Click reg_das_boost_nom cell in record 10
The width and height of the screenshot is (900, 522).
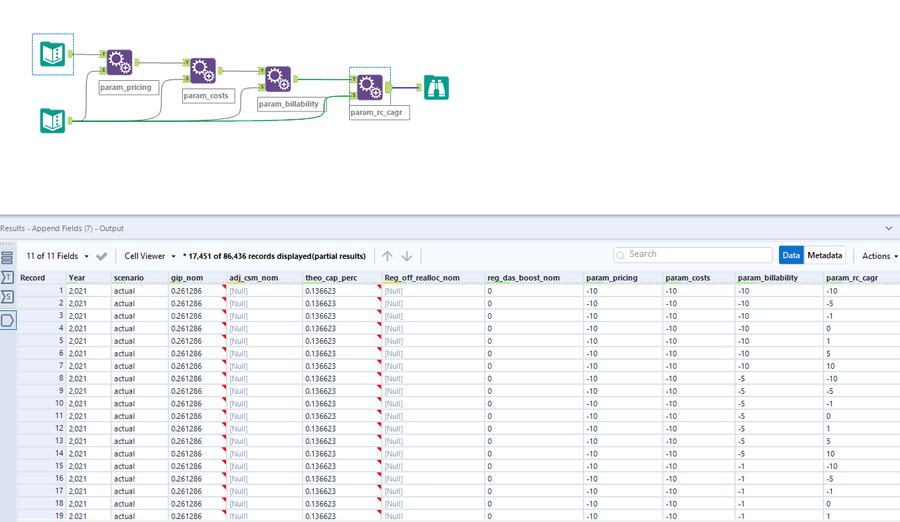coord(534,404)
